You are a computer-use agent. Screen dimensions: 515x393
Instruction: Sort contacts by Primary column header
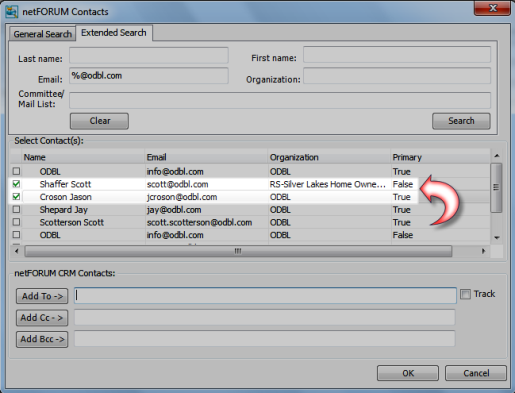click(x=440, y=157)
